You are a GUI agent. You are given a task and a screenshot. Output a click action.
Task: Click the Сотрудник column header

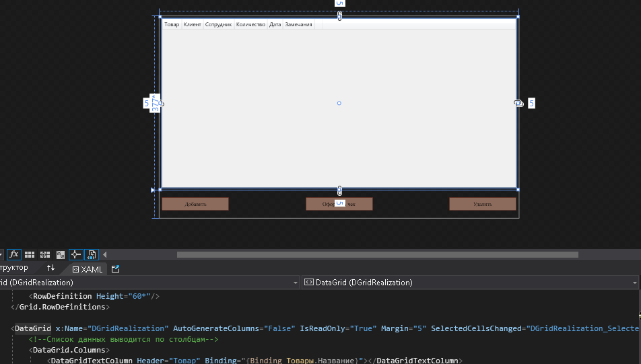(x=218, y=24)
